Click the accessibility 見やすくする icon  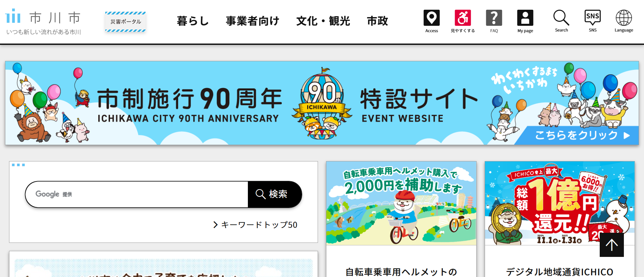[x=463, y=18]
